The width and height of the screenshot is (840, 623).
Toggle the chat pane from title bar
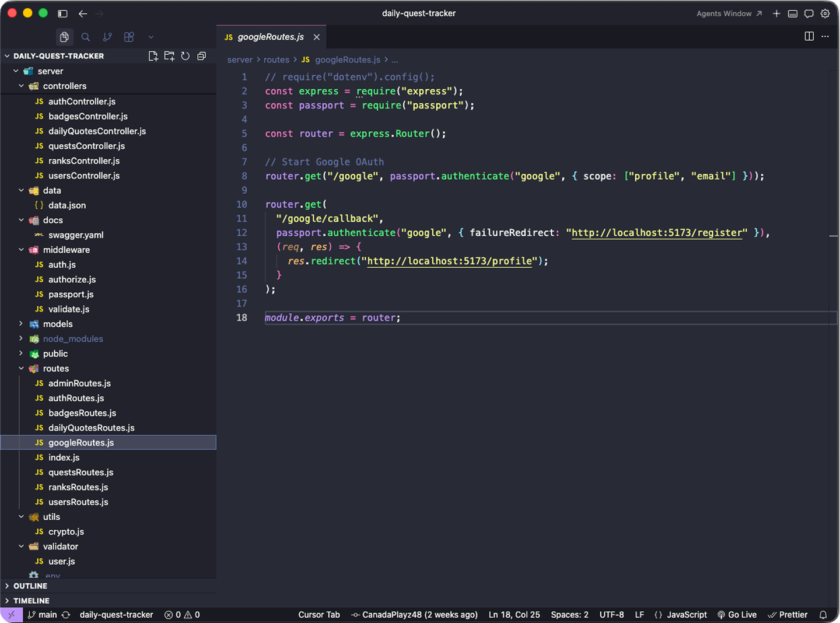click(x=809, y=13)
